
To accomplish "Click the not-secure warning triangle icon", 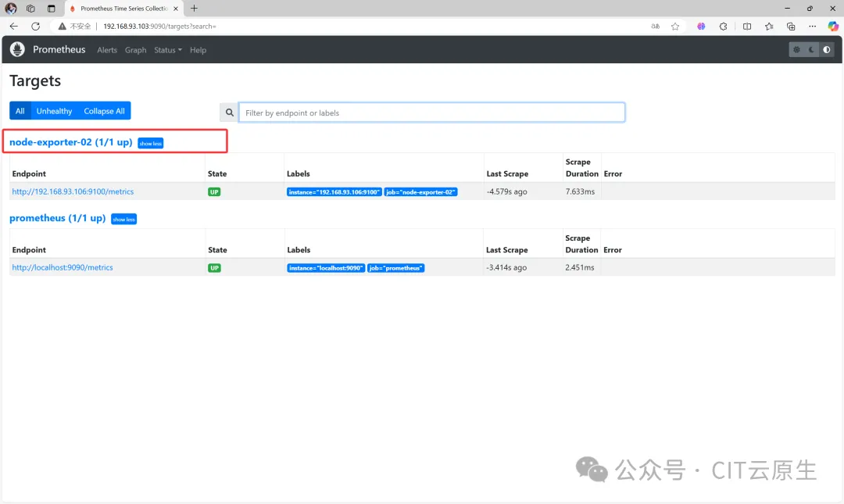I will tap(63, 26).
